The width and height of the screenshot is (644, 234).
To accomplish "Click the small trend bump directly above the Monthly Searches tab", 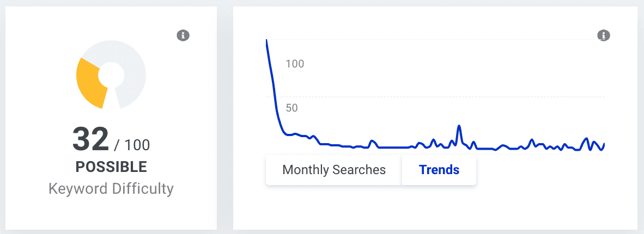I will coord(372,141).
